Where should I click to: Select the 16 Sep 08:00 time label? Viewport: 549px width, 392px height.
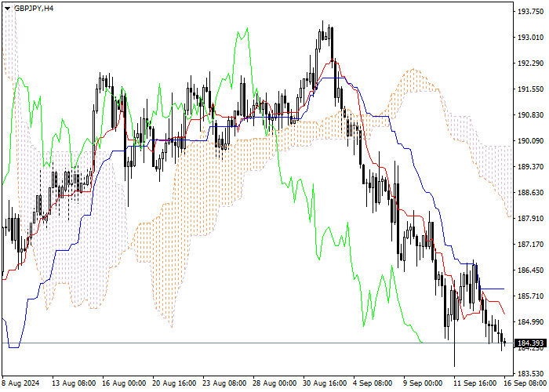(x=525, y=383)
